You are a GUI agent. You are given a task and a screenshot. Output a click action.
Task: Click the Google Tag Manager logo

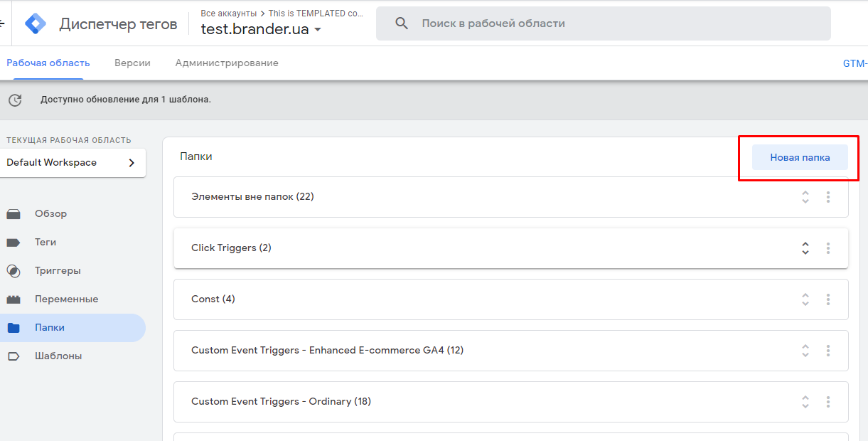pos(35,23)
